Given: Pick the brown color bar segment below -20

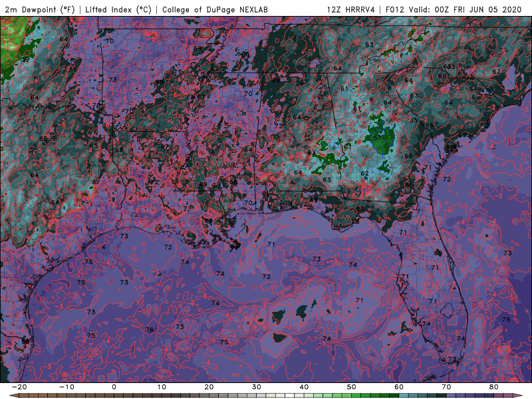Looking at the screenshot, I should [x=24, y=395].
